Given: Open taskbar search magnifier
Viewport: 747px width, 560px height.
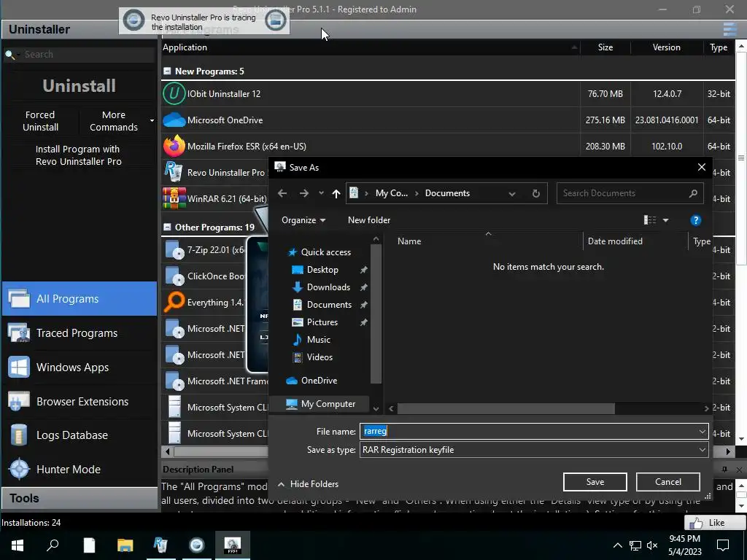Looking at the screenshot, I should pyautogui.click(x=53, y=545).
